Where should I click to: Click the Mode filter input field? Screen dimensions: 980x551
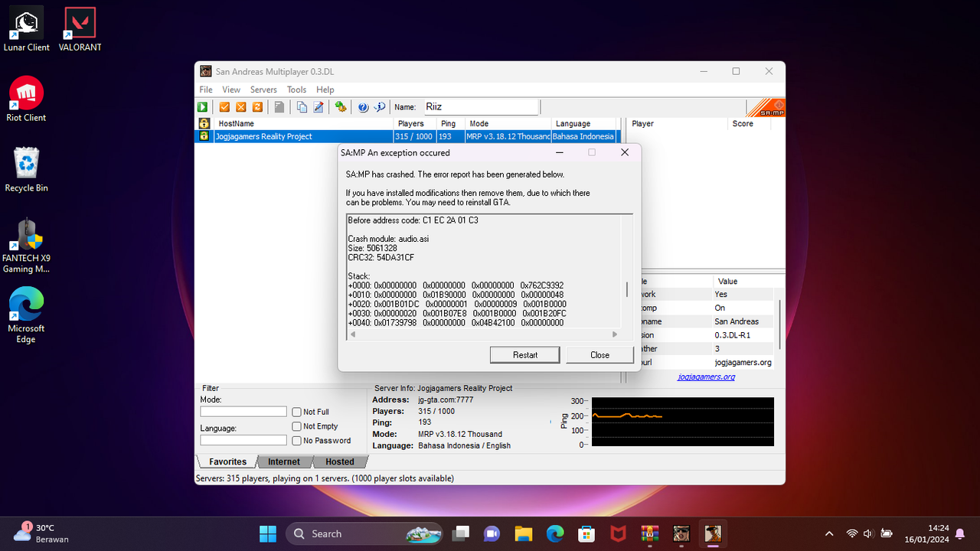243,412
